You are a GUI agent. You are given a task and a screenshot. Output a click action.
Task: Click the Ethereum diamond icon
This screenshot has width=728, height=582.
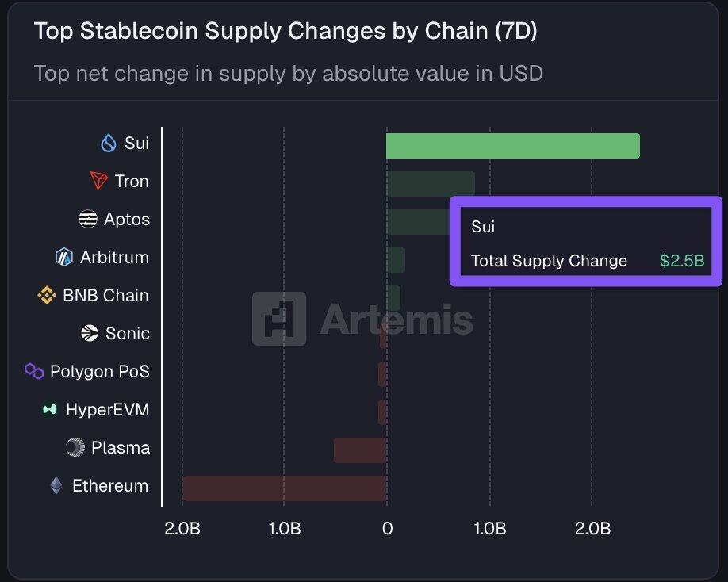click(x=56, y=485)
